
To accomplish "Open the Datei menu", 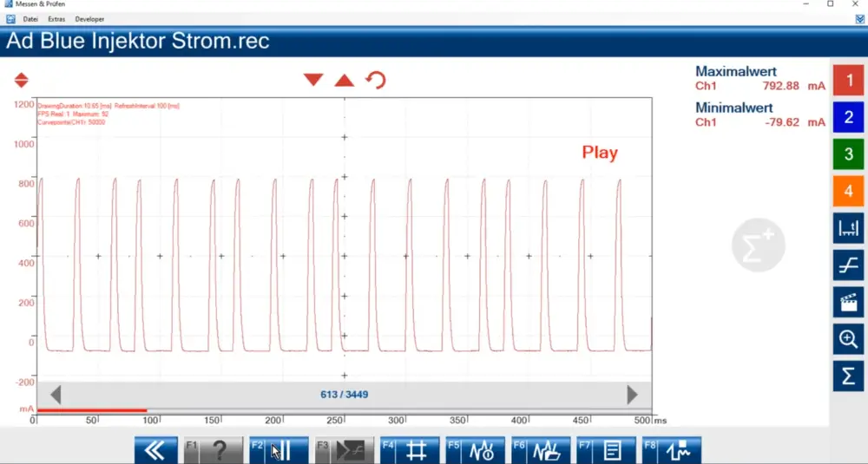I will pyautogui.click(x=30, y=19).
